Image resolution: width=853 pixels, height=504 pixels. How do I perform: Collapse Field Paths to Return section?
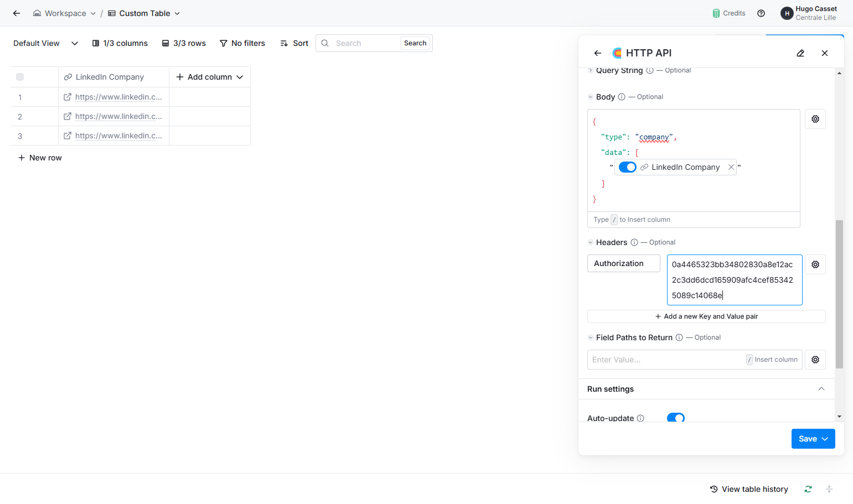(x=591, y=337)
